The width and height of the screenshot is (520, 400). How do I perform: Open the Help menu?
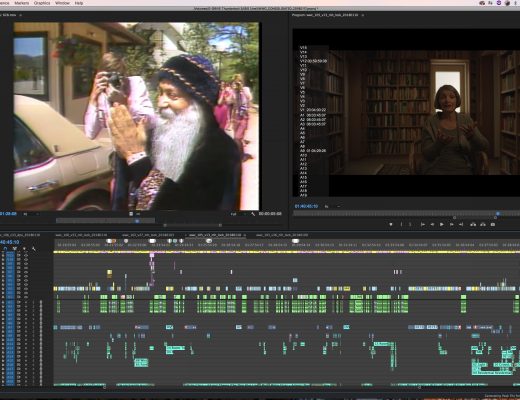[x=79, y=3]
